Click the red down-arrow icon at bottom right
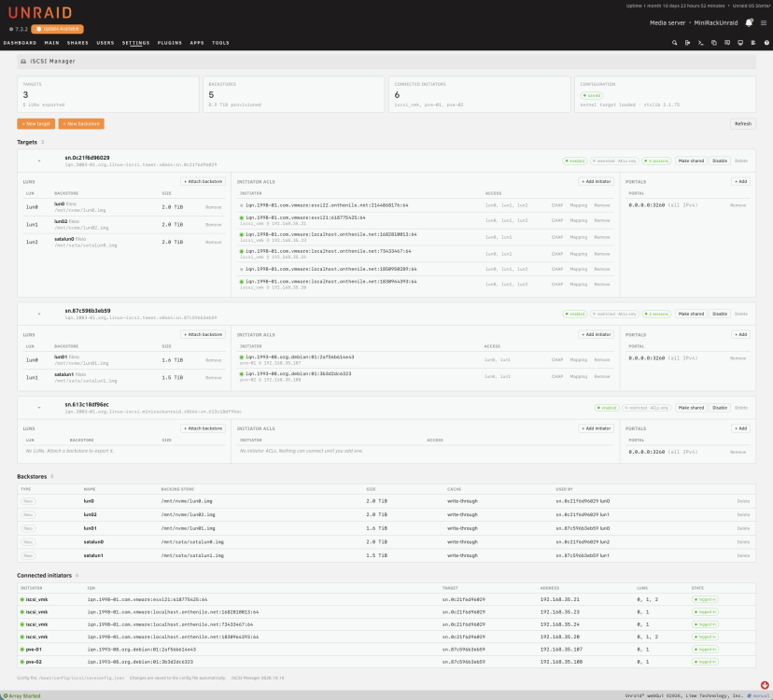This screenshot has width=773, height=700. click(x=765, y=685)
